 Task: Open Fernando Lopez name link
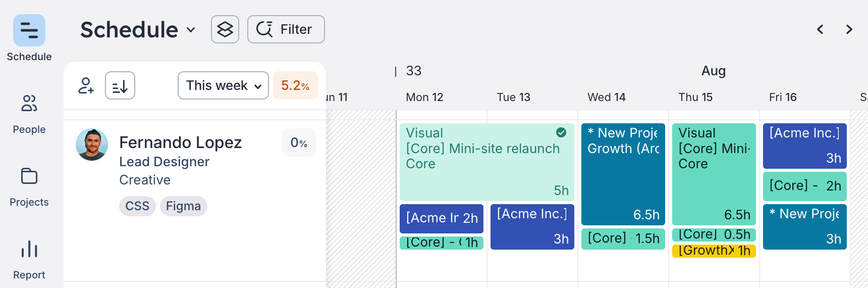181,142
